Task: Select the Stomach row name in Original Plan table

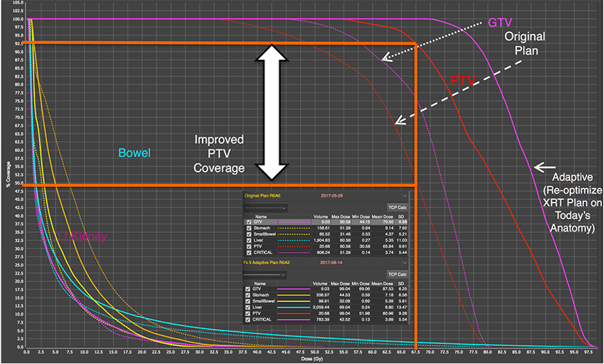Action: [x=262, y=228]
